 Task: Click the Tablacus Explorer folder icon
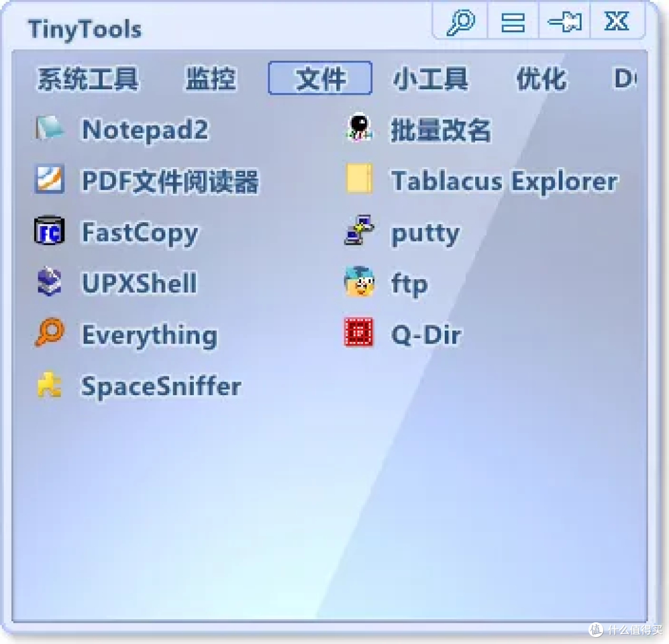tap(359, 178)
